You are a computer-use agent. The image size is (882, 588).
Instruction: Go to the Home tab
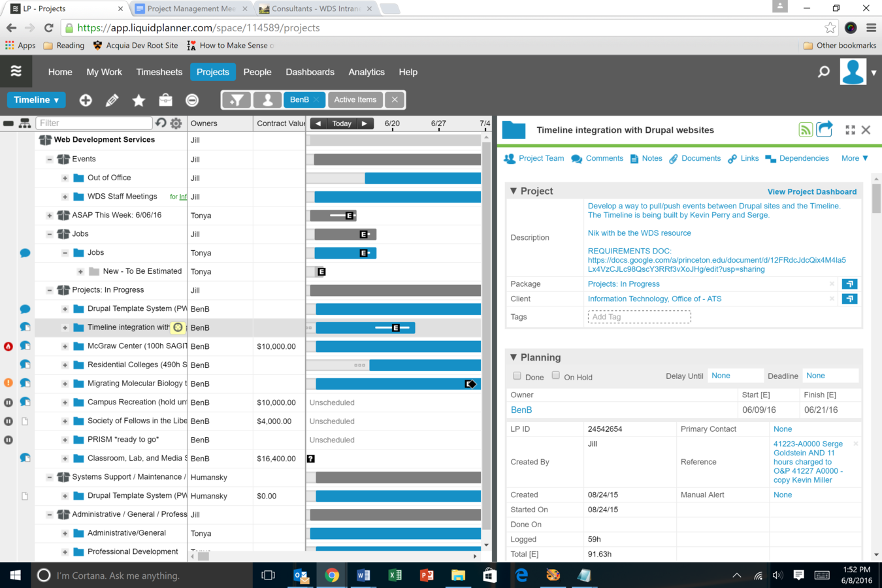coord(60,72)
